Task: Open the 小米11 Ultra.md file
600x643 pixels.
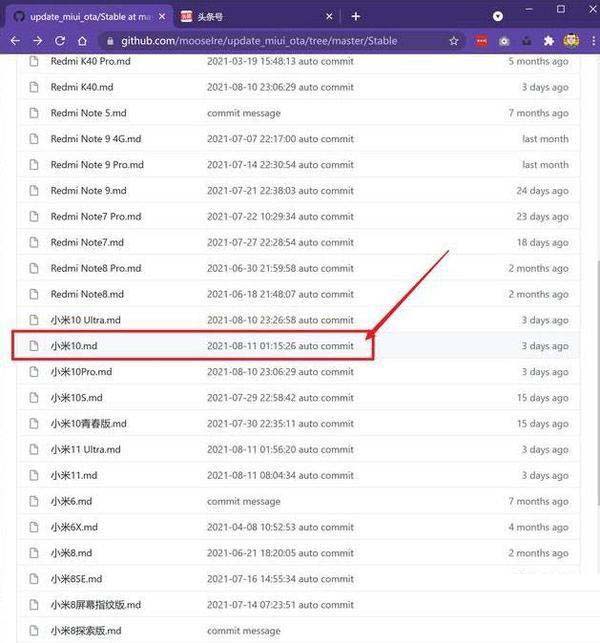Action: click(x=85, y=450)
